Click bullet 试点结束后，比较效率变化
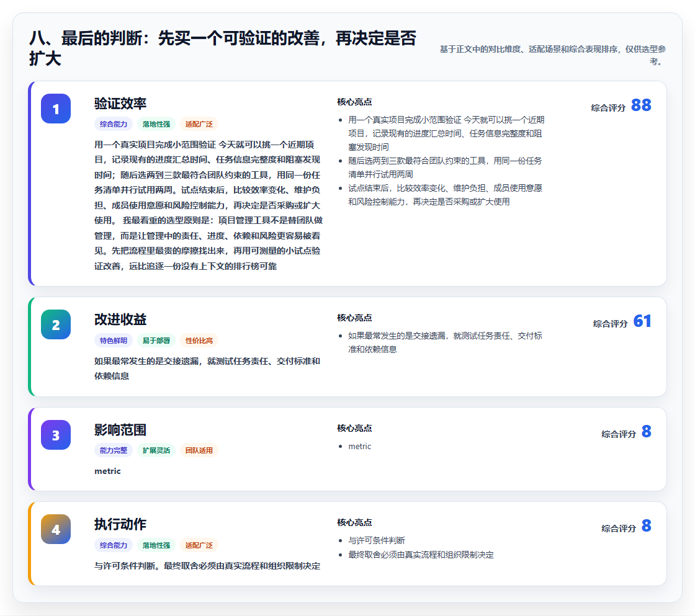This screenshot has height=616, width=695. pyautogui.click(x=445, y=195)
